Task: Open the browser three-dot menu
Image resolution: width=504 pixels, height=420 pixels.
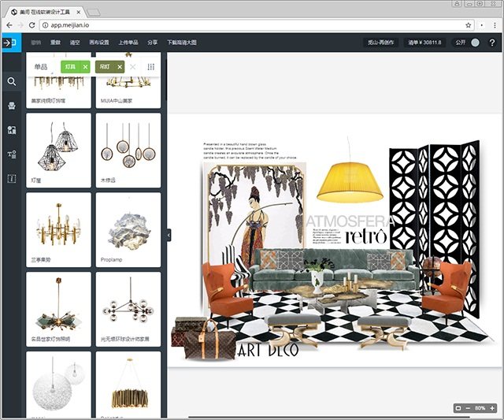Action: coord(495,25)
